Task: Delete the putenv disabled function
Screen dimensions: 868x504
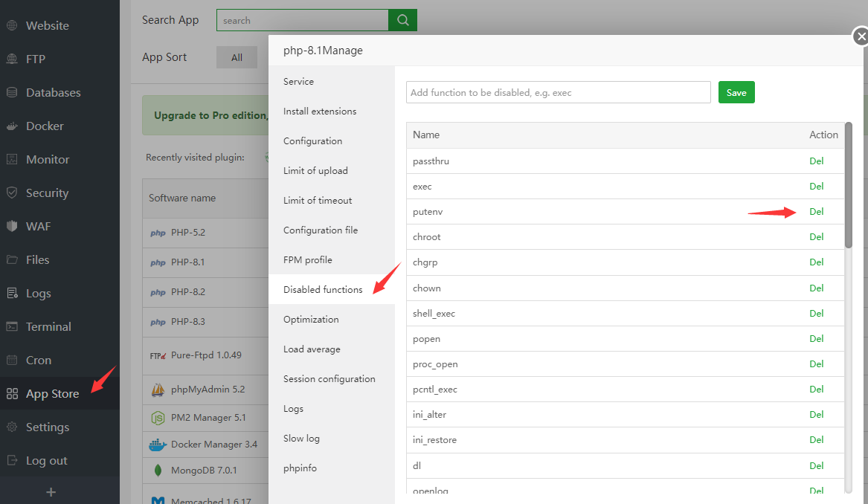Action: coord(817,212)
